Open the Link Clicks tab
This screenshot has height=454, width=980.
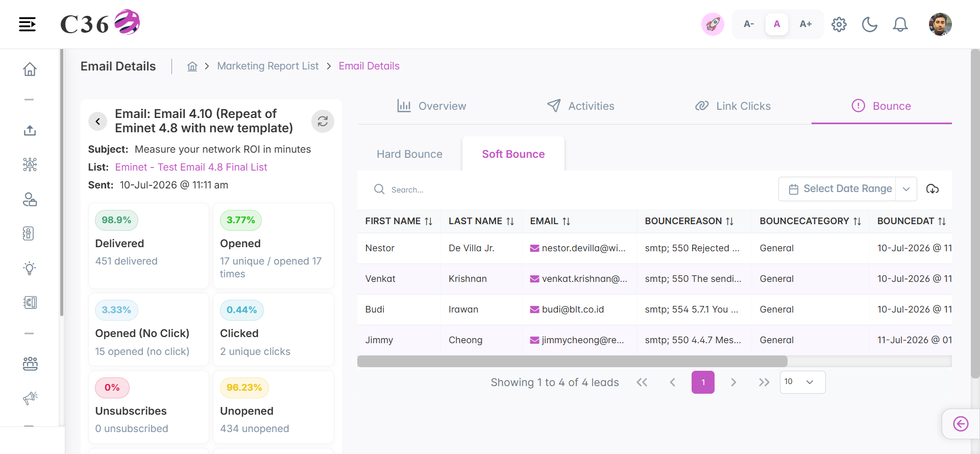click(733, 106)
